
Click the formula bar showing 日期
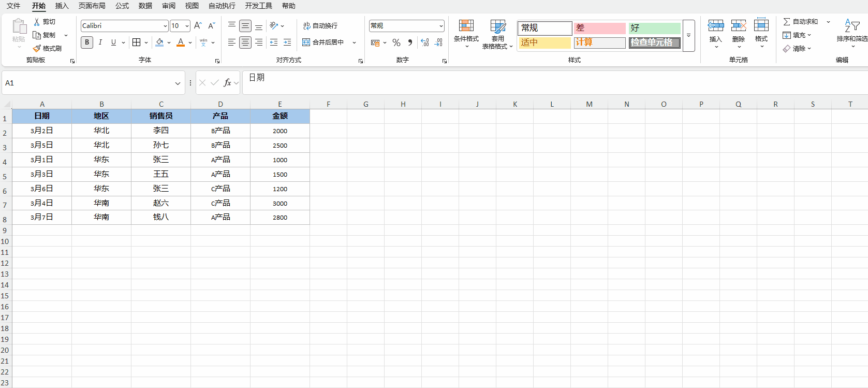click(555, 83)
